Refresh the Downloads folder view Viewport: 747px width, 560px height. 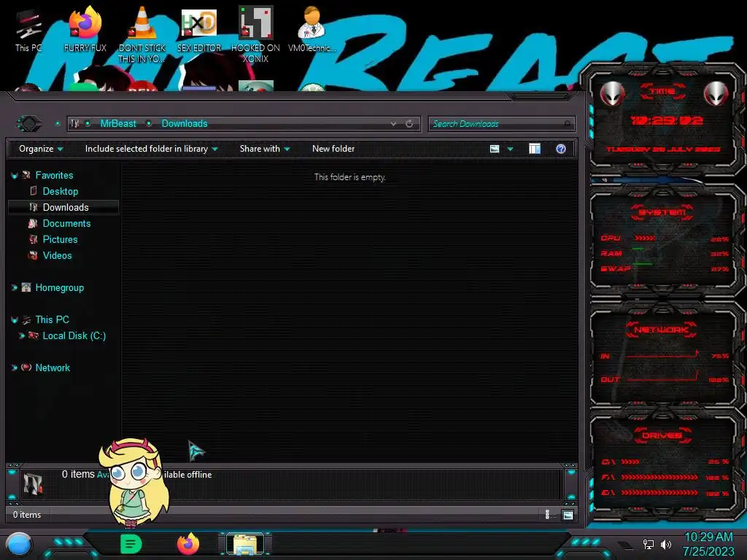(x=409, y=124)
